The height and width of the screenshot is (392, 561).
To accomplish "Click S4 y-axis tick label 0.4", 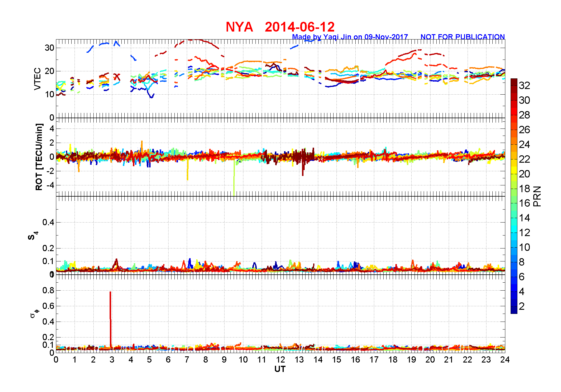I will pyautogui.click(x=48, y=223).
